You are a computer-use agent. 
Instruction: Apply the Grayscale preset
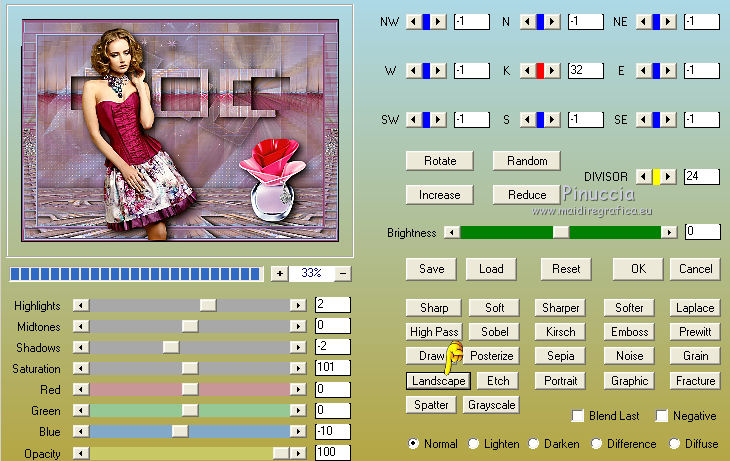click(x=492, y=405)
